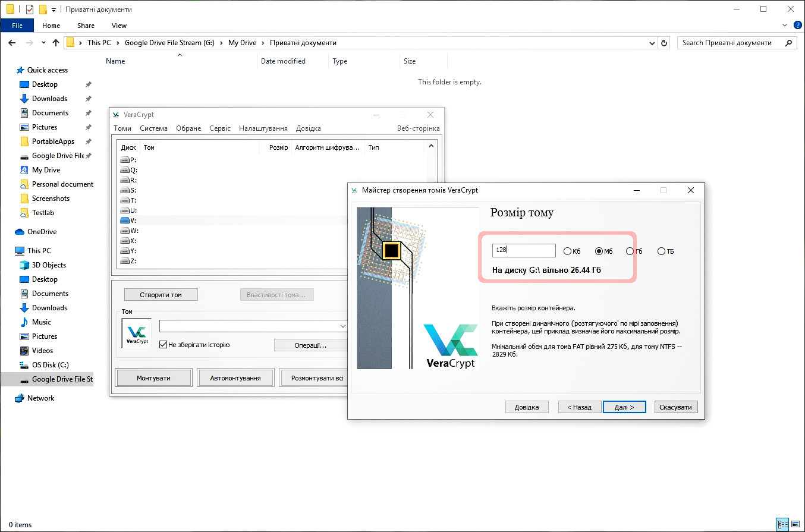This screenshot has width=805, height=532.
Task: Click the '< Назад' button in wizard
Action: (580, 407)
